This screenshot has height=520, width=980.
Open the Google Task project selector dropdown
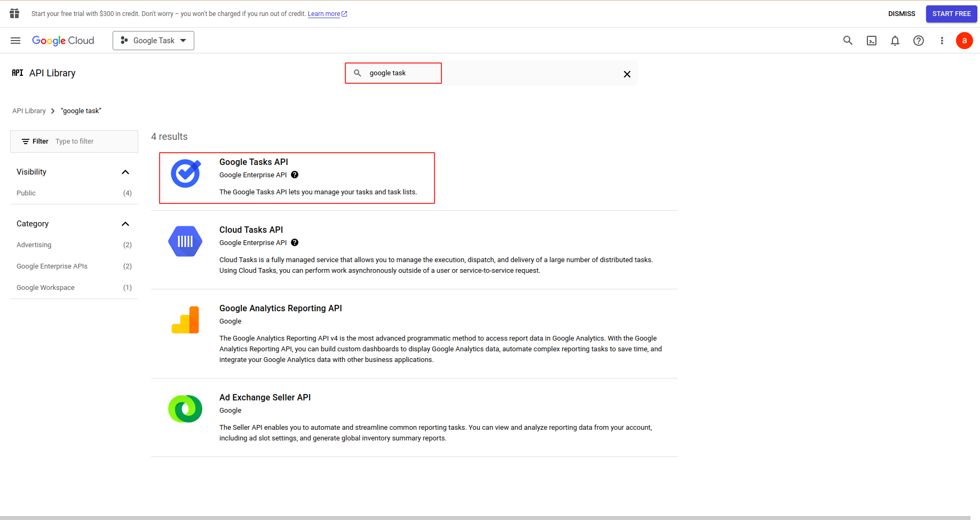(x=153, y=41)
